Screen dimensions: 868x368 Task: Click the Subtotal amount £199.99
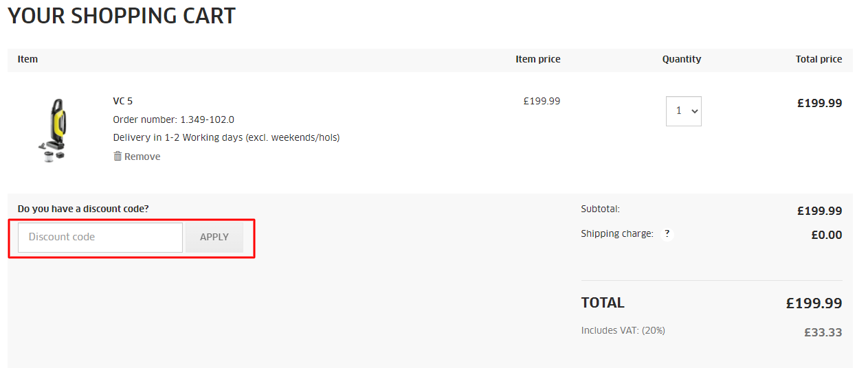pos(819,211)
